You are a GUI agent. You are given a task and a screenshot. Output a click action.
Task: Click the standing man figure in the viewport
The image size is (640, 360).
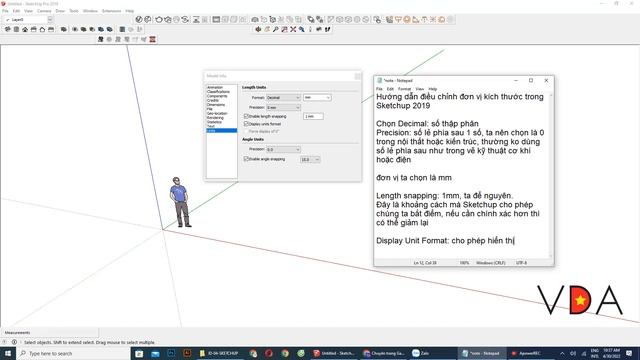180,202
